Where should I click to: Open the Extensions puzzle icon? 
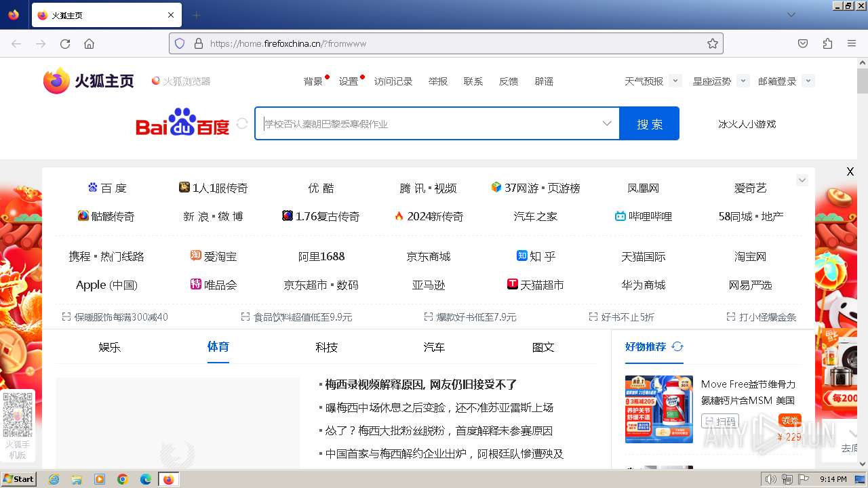pyautogui.click(x=827, y=43)
